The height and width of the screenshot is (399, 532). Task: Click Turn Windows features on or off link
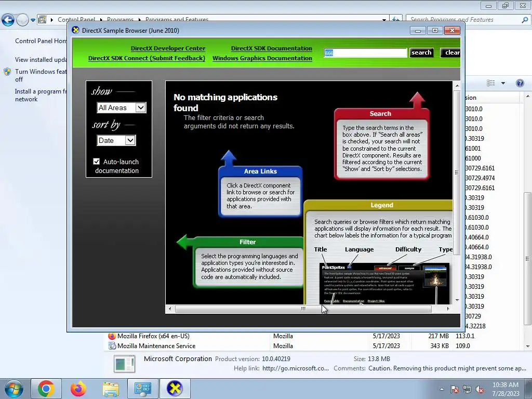pyautogui.click(x=41, y=75)
